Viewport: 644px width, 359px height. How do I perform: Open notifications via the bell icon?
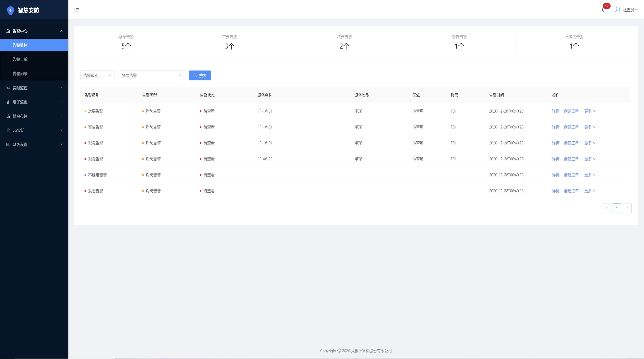604,10
